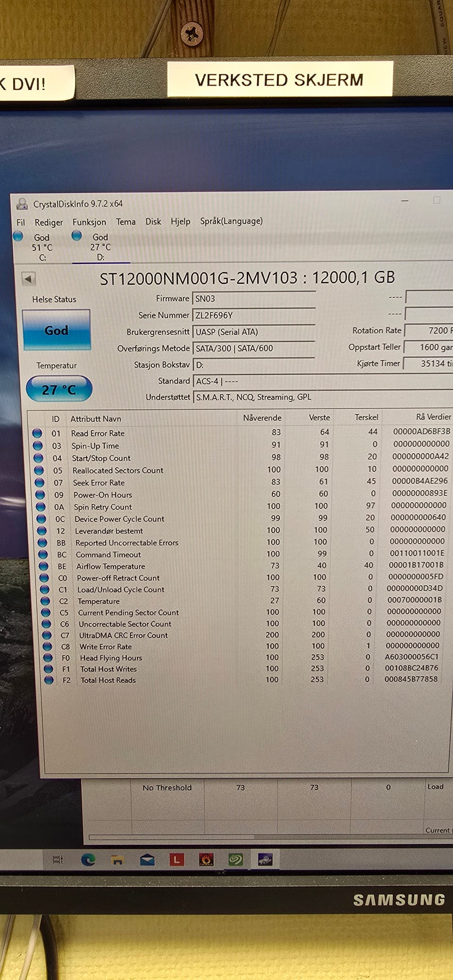The width and height of the screenshot is (453, 980).
Task: Select the Spin-Up Time attribute row
Action: [x=241, y=445]
